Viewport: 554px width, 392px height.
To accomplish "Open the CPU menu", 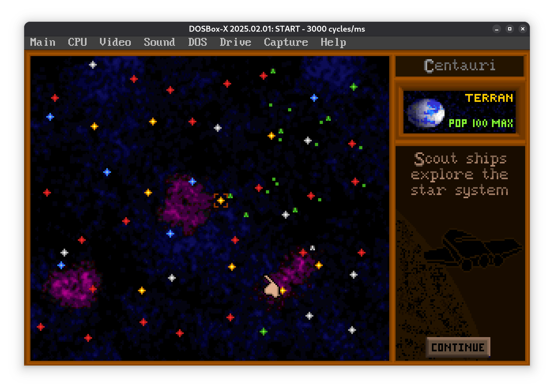I will click(77, 42).
